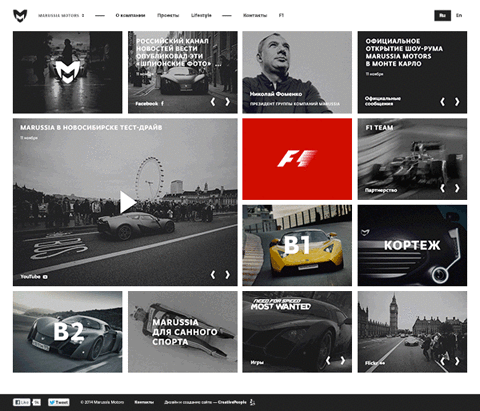Open the Need for Speed Most Wanted tile
This screenshot has width=480, height=411.
(x=297, y=332)
